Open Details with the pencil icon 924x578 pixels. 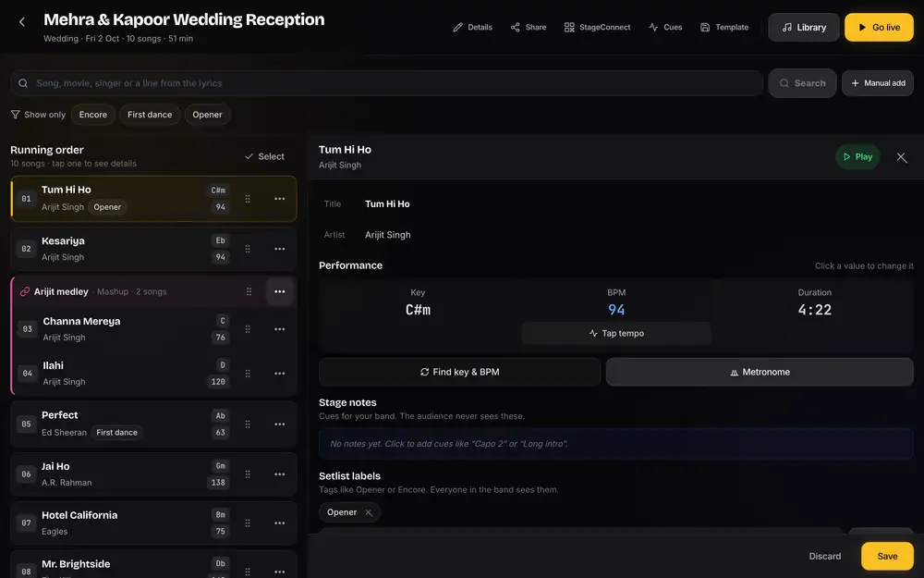click(472, 27)
